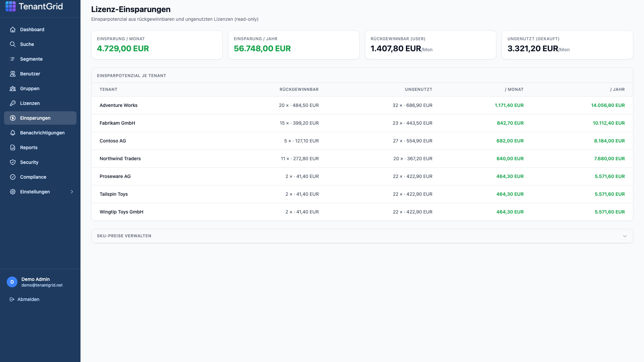
Task: Select Contoso AG tenant name
Action: pyautogui.click(x=113, y=141)
